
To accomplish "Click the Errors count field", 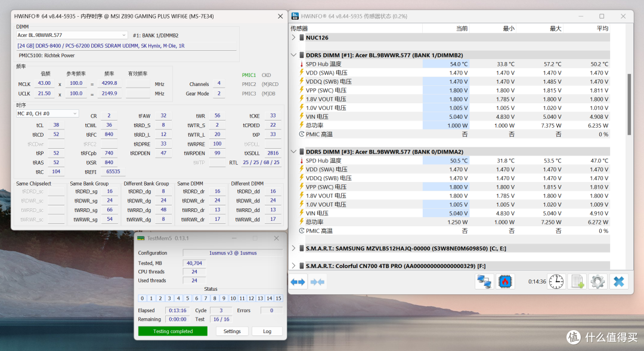I will click(271, 310).
